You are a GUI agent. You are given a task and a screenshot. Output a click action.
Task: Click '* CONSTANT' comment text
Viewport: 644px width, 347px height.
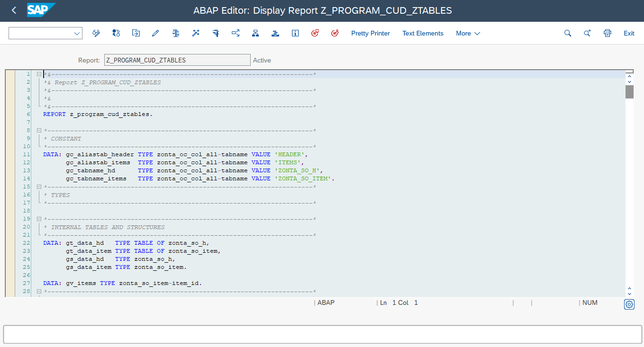tap(62, 139)
